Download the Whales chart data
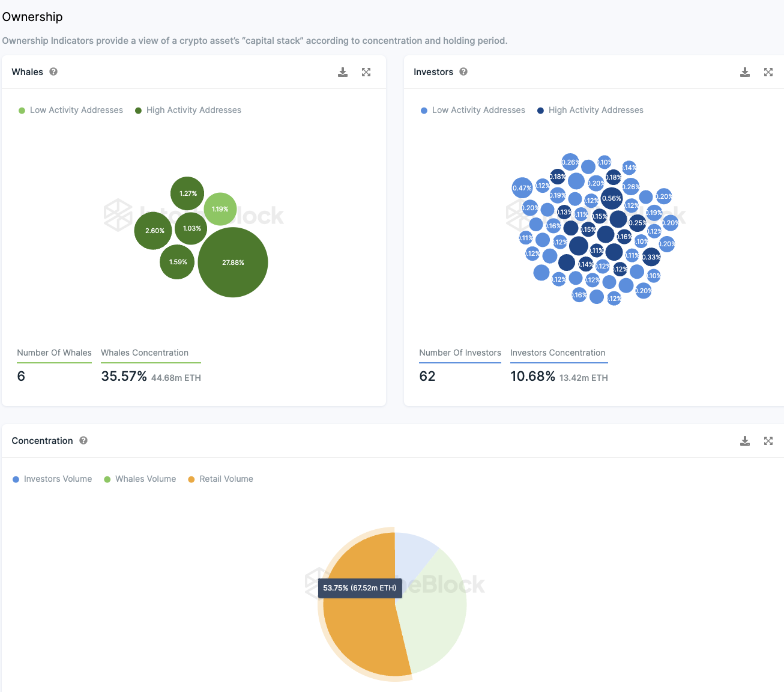 [343, 72]
